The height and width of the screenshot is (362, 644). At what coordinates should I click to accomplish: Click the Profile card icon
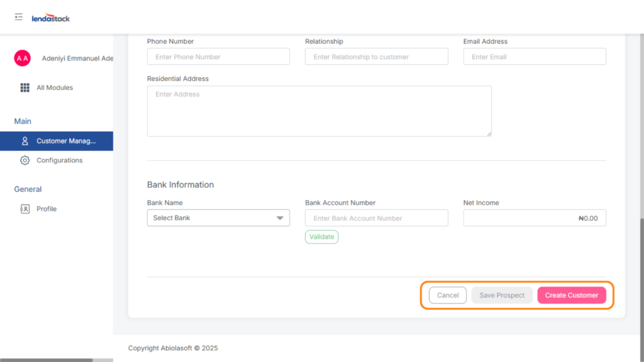click(25, 209)
